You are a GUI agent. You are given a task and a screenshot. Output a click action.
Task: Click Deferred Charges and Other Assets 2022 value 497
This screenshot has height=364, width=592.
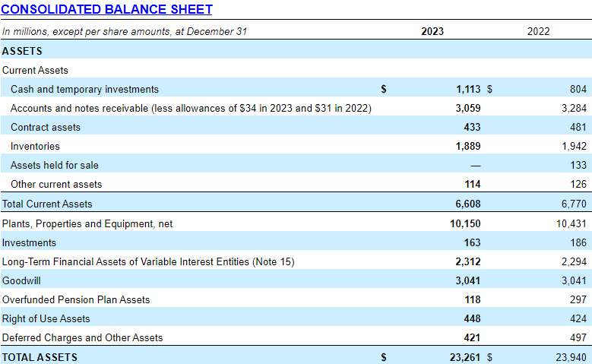[x=578, y=337]
